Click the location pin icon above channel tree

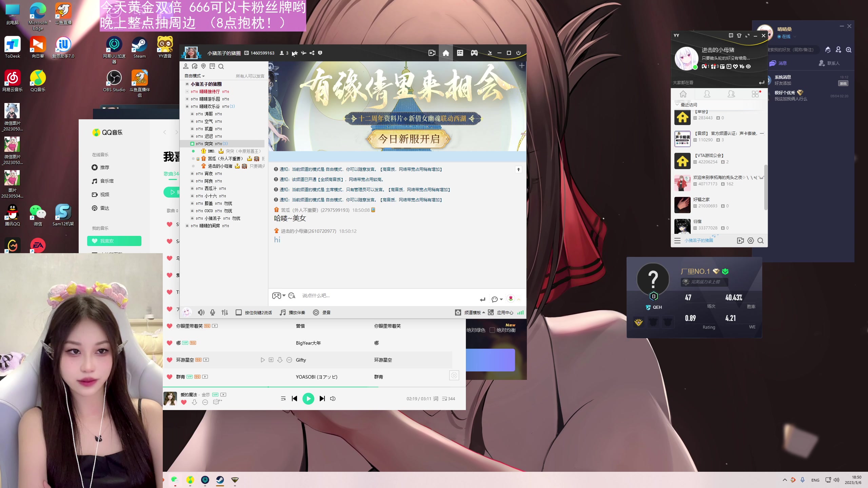tap(203, 66)
